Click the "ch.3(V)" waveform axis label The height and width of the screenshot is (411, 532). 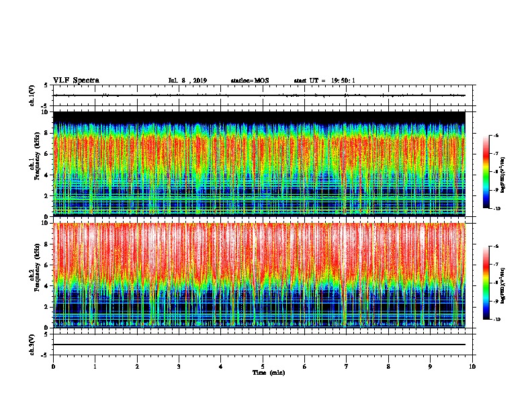32,345
